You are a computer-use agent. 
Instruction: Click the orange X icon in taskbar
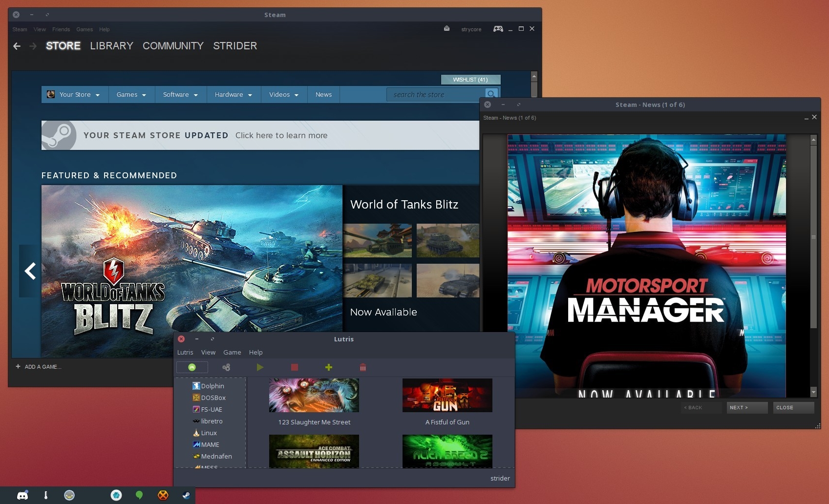(x=163, y=495)
